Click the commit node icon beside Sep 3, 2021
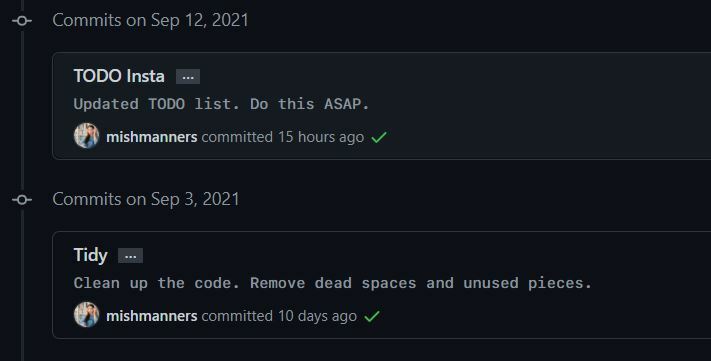 click(x=22, y=200)
